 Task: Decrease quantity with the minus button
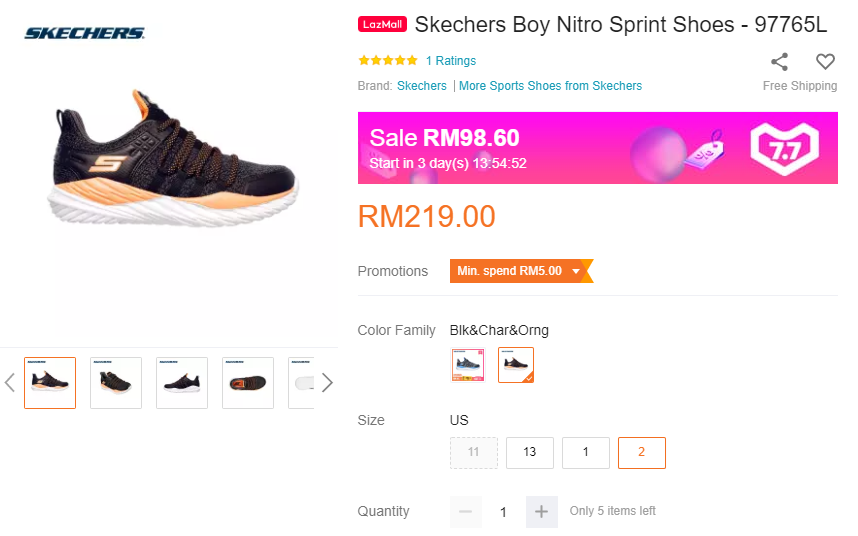[x=466, y=511]
